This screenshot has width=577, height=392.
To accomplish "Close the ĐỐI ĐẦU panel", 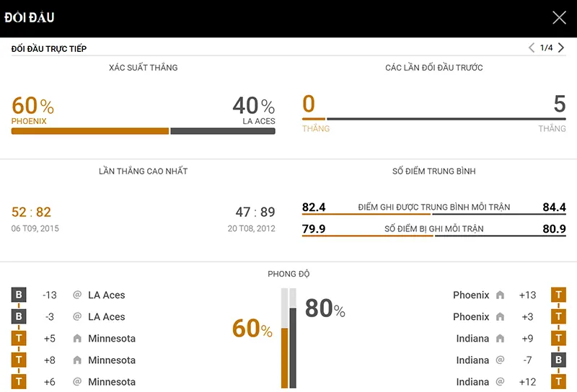I will click(x=559, y=18).
